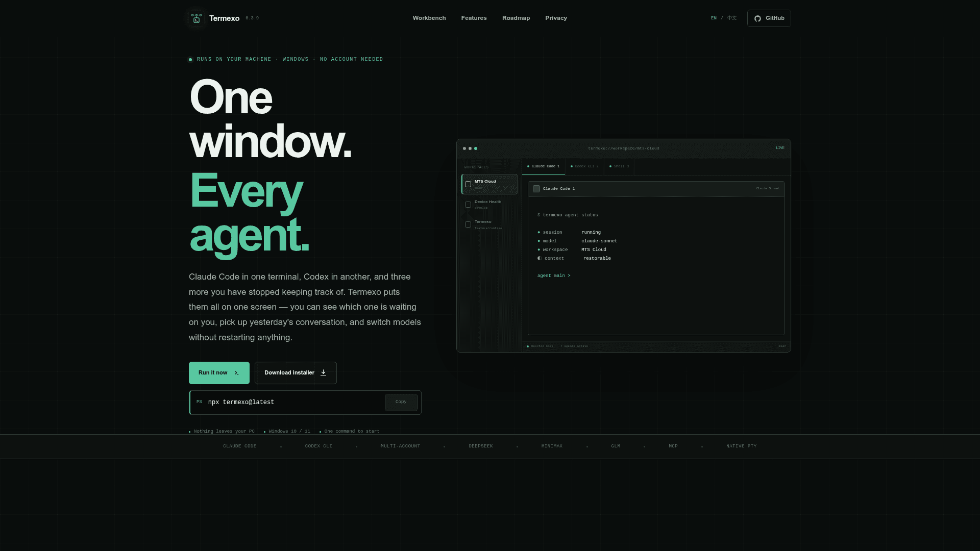Click the Run it now button
This screenshot has height=551, width=980.
click(x=219, y=373)
